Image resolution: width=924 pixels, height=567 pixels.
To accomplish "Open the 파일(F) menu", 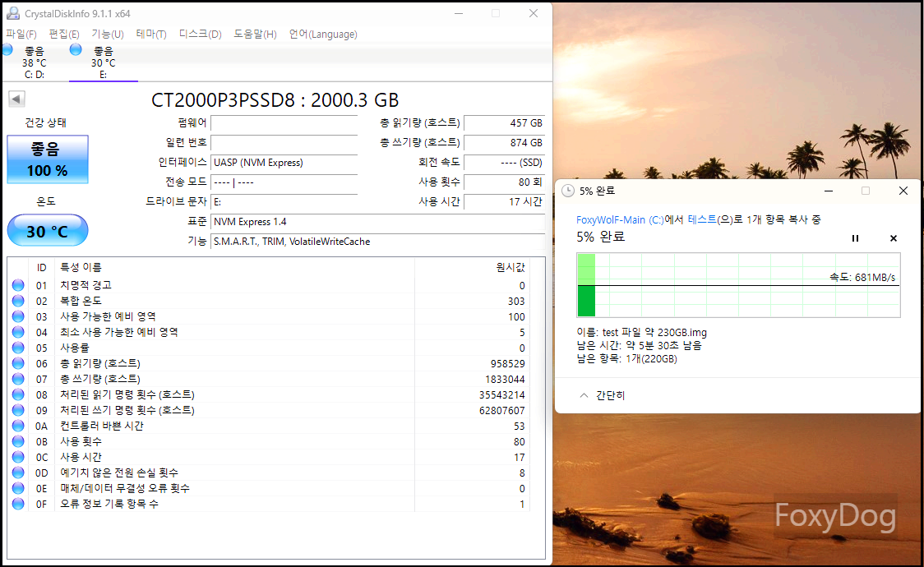I will [21, 35].
